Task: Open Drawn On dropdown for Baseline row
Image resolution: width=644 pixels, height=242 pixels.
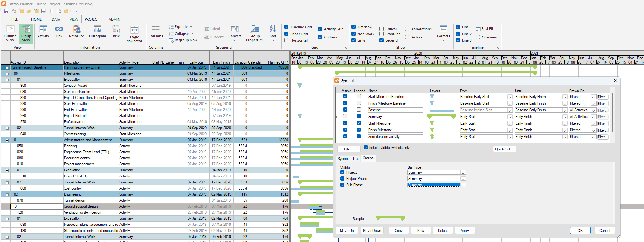Action: pyautogui.click(x=593, y=110)
